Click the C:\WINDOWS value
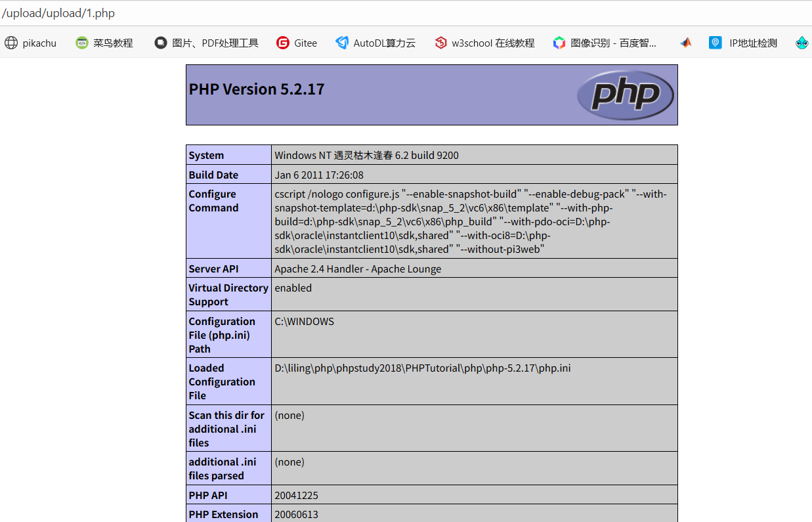Screen dimensions: 812x522 pyautogui.click(x=304, y=321)
